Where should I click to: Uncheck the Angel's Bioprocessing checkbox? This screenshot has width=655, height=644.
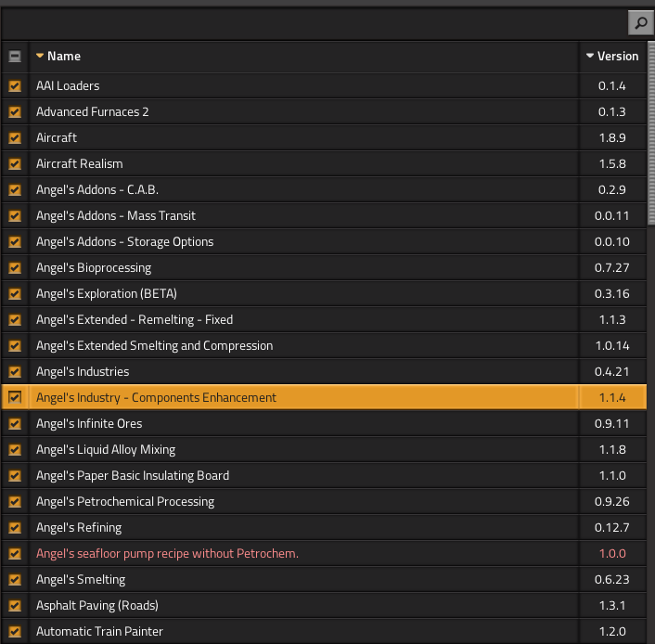pyautogui.click(x=15, y=267)
